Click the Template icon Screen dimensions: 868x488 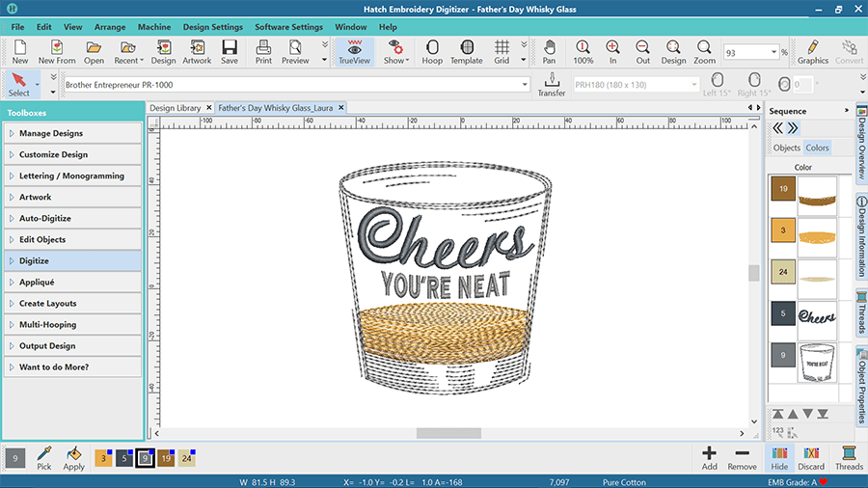(x=467, y=51)
